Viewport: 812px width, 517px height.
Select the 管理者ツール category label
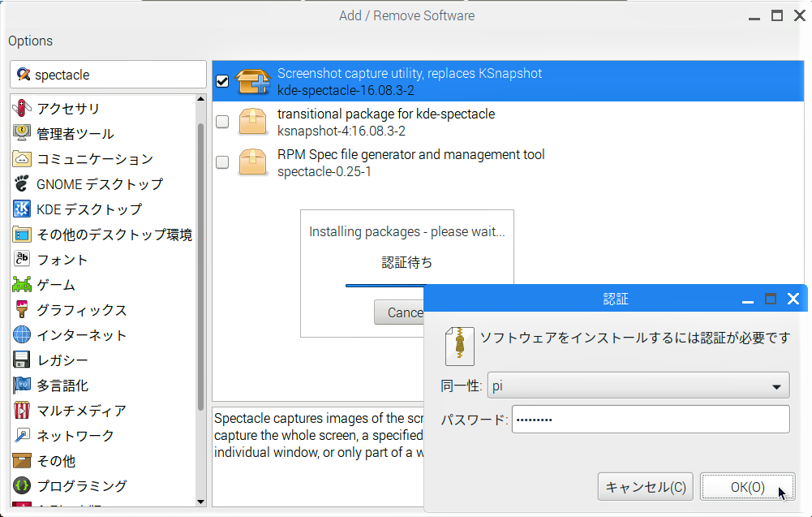pyautogui.click(x=75, y=134)
